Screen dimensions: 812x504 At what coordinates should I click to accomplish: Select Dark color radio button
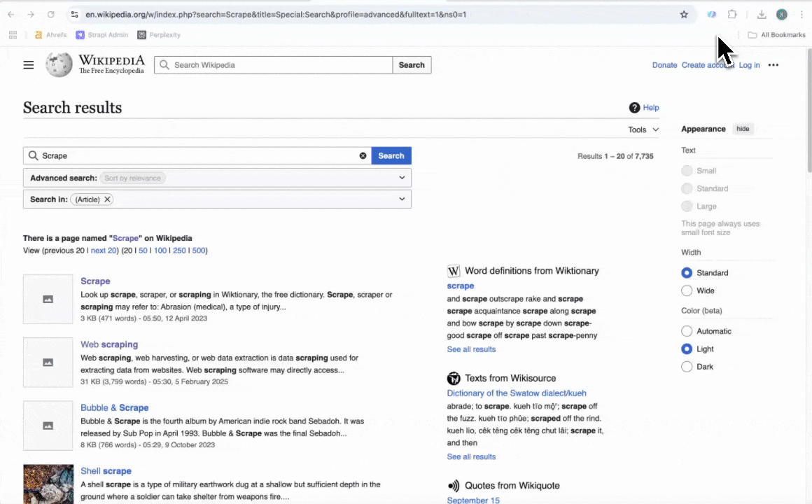click(x=687, y=367)
